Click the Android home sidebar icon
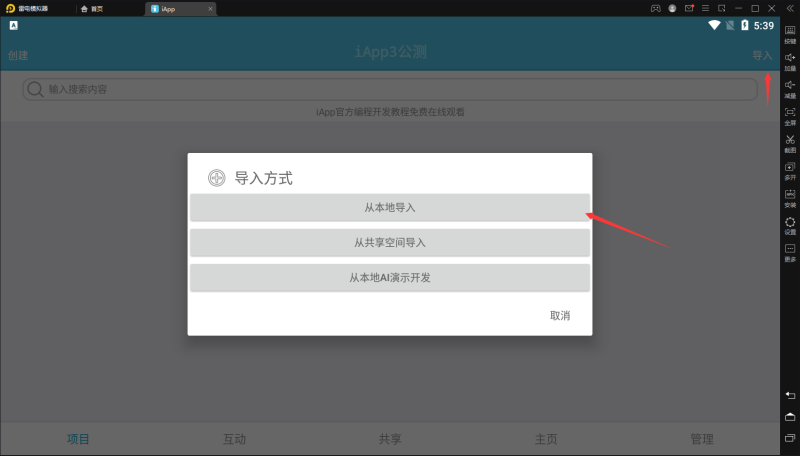 tap(790, 417)
